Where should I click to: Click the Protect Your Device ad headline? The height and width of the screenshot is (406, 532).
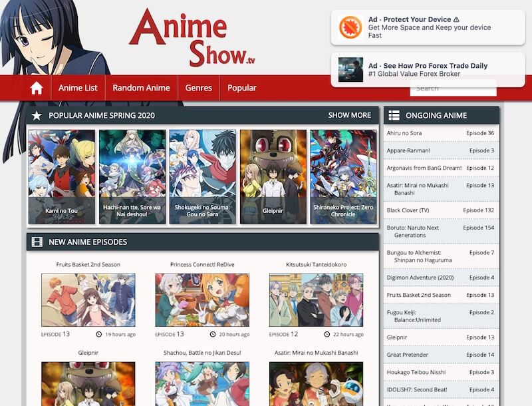coord(414,19)
